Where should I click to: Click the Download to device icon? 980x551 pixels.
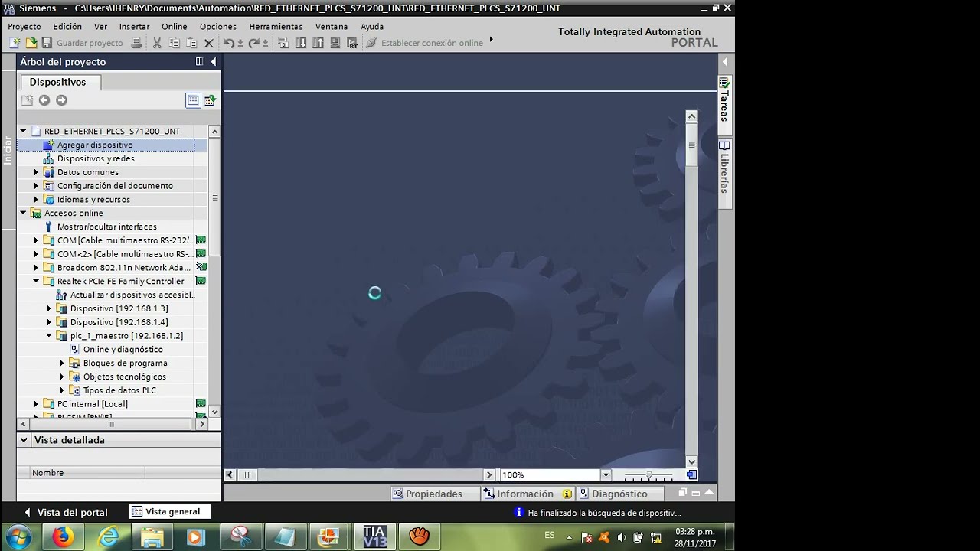coord(301,43)
